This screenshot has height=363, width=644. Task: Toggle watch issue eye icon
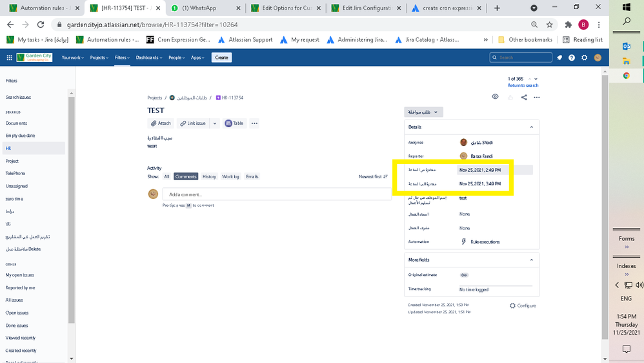pos(496,97)
